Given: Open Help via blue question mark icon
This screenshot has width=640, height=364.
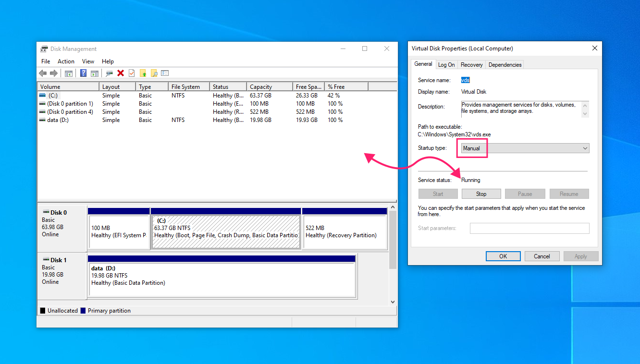Looking at the screenshot, I should [84, 73].
